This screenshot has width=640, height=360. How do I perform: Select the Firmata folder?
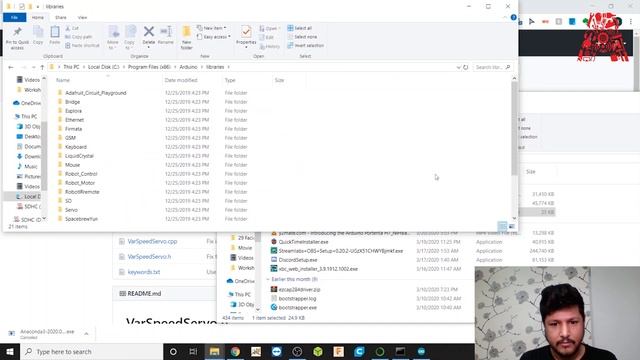tap(73, 129)
